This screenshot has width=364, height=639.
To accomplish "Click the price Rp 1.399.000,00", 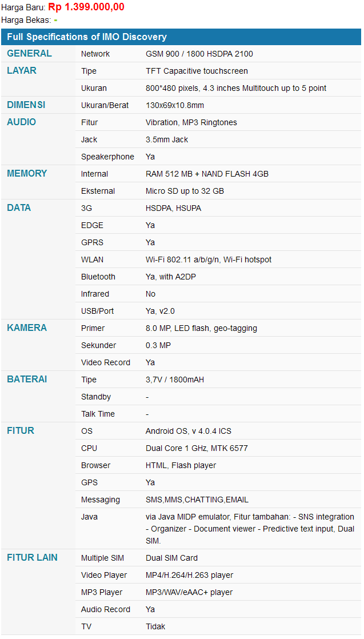I will click(x=86, y=7).
